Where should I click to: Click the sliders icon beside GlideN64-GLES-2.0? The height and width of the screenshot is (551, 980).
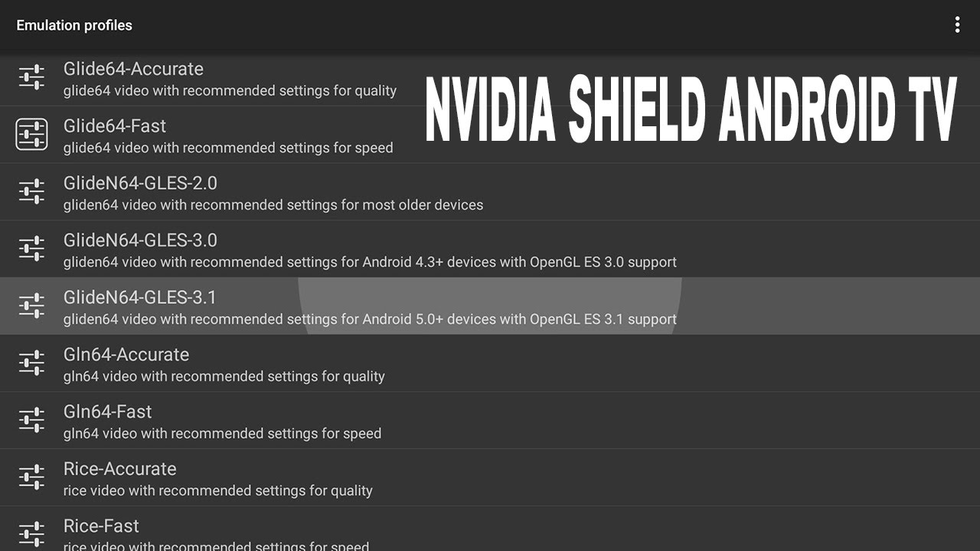[x=31, y=191]
